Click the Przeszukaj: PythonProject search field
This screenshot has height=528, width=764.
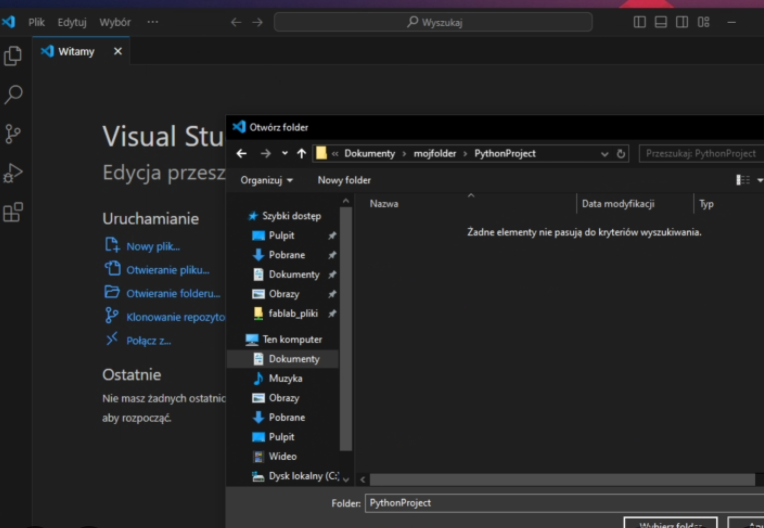[701, 153]
